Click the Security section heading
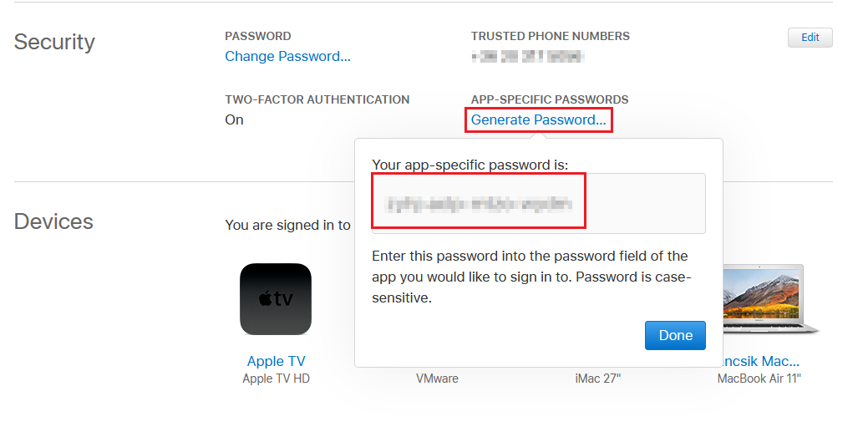 (x=54, y=42)
